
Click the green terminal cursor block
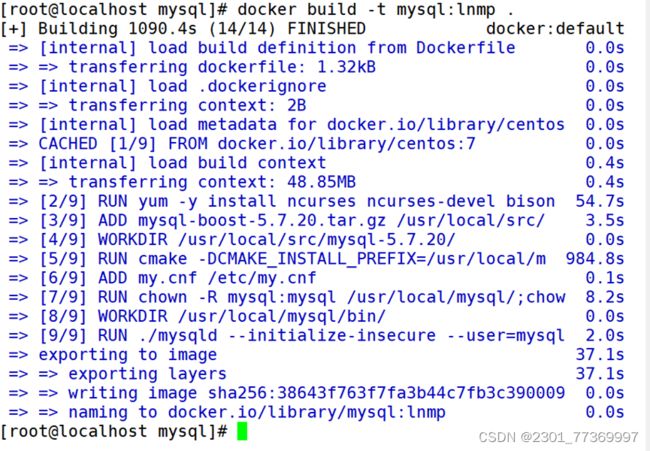[x=242, y=431]
